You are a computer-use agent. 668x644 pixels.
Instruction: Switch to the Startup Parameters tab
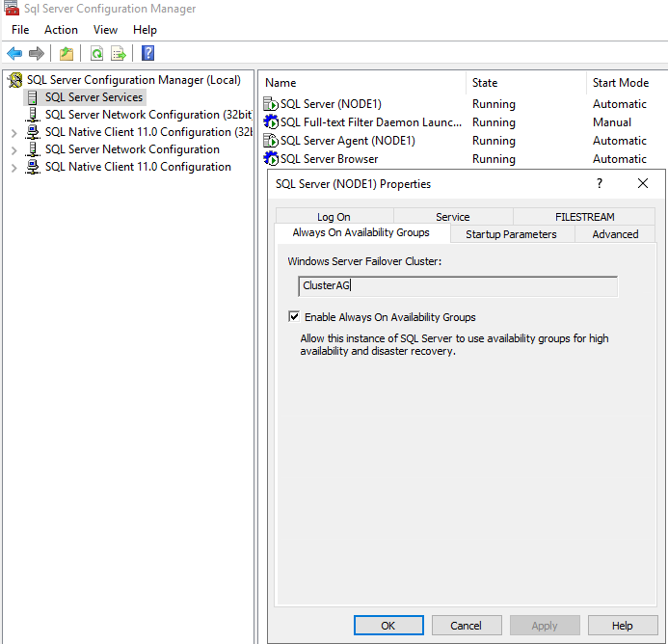click(x=511, y=234)
